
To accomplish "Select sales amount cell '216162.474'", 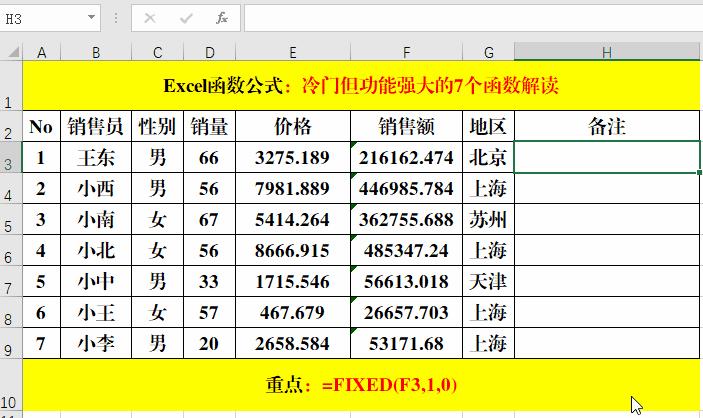I will (x=406, y=157).
